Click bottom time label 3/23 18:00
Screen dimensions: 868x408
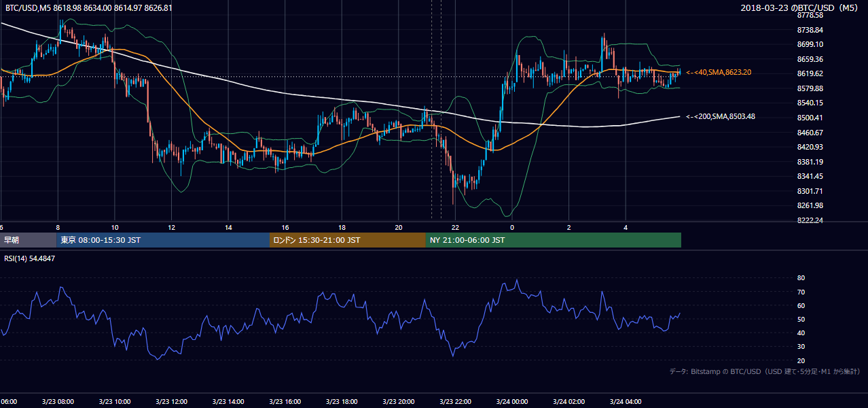pyautogui.click(x=342, y=401)
